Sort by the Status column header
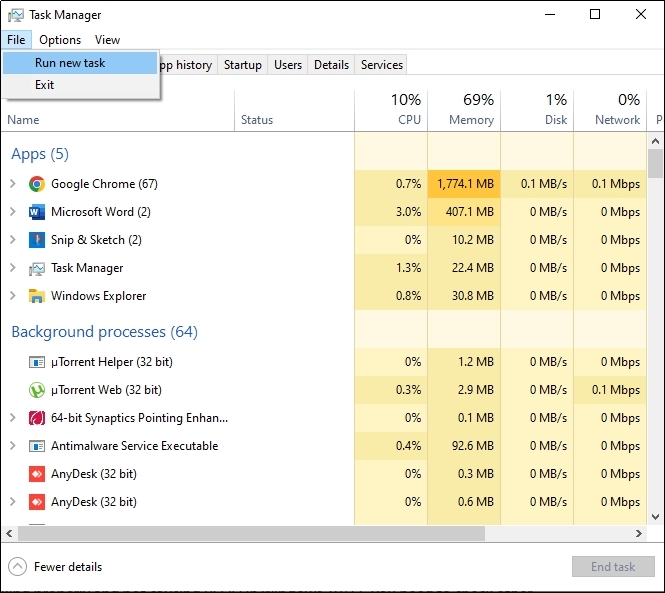The width and height of the screenshot is (665, 593). [294, 110]
